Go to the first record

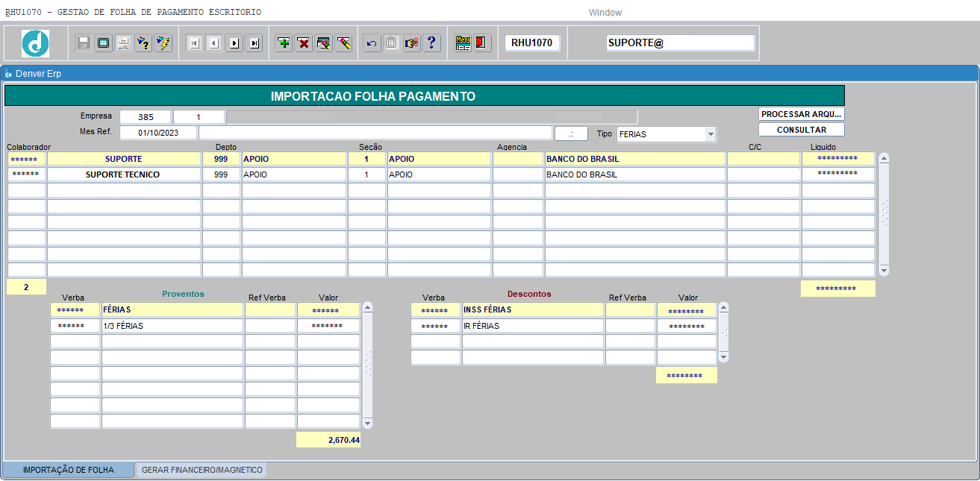pos(194,43)
